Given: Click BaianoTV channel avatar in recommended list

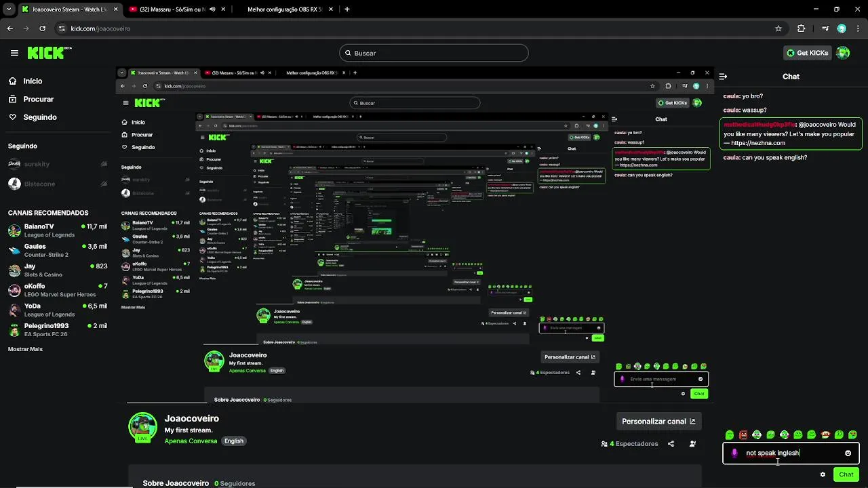Looking at the screenshot, I should click(14, 230).
